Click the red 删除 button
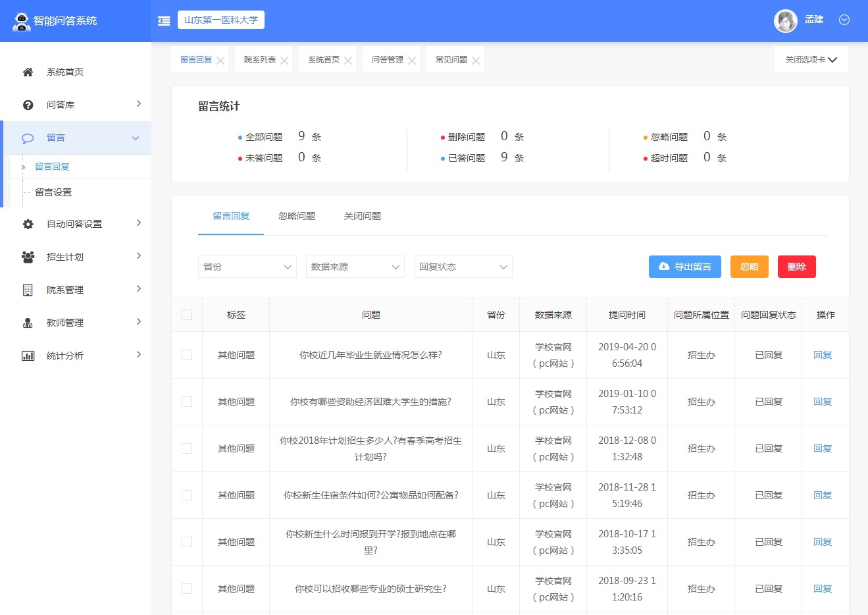This screenshot has height=615, width=868. coord(796,267)
